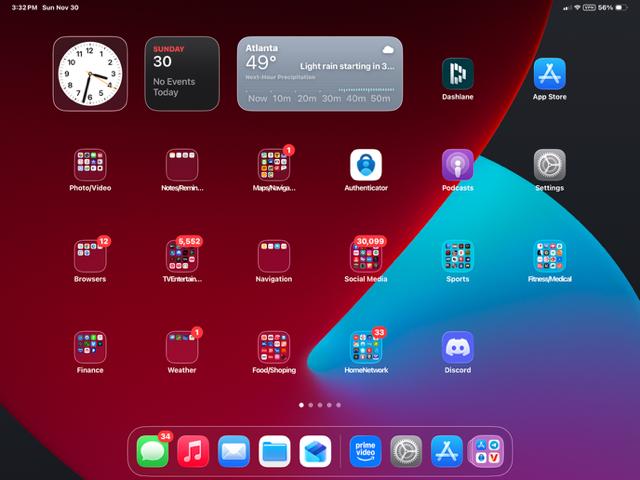
Task: Open the Files app in dock
Action: coord(274,451)
